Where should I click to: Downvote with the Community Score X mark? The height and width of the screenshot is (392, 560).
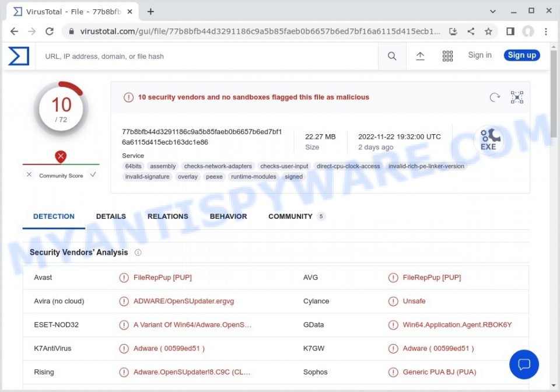29,175
